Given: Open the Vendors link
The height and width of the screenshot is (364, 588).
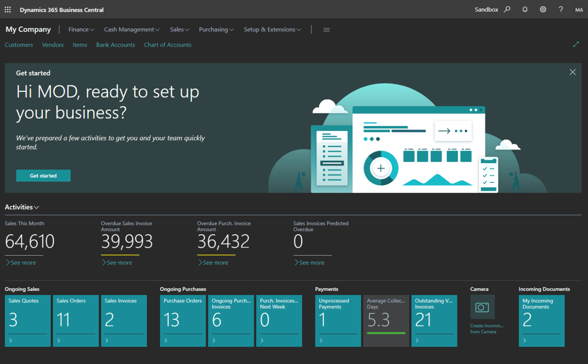Looking at the screenshot, I should [53, 45].
